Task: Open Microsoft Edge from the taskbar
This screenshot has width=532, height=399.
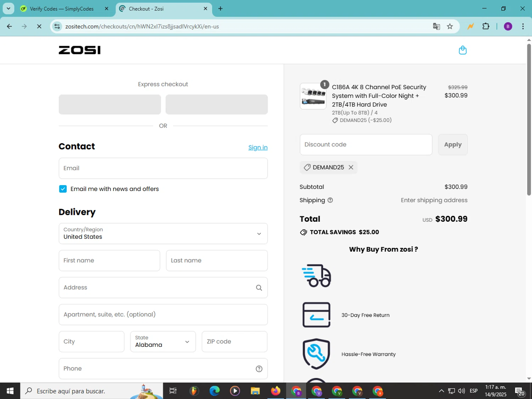Action: [x=214, y=391]
